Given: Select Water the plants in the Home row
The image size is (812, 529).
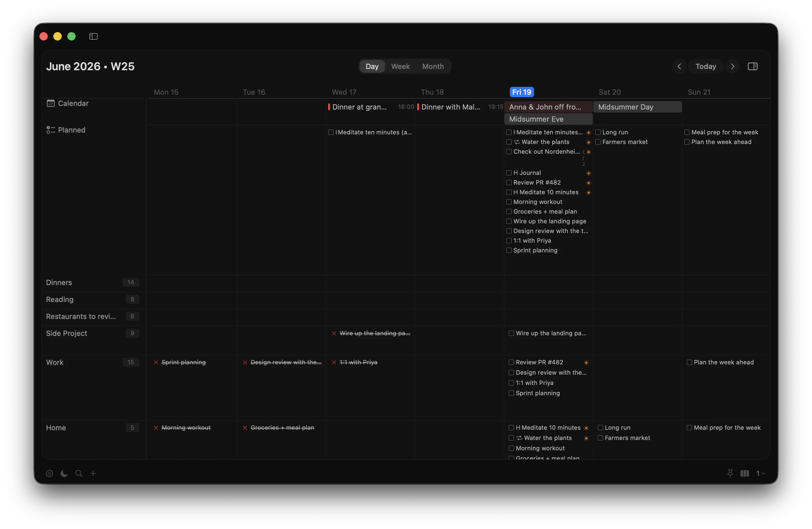Looking at the screenshot, I should coord(548,438).
